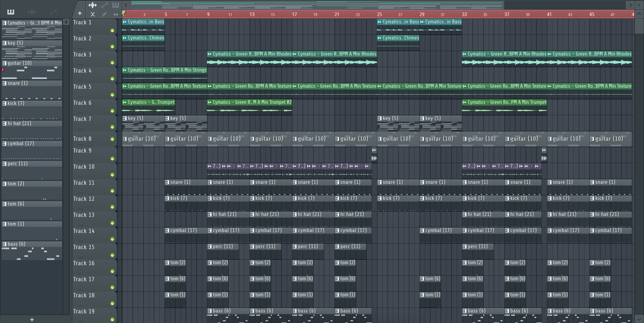Viewport: 644px width, 323px height.
Task: Focus pattern clips with the piano icon
Action: click(116, 5)
